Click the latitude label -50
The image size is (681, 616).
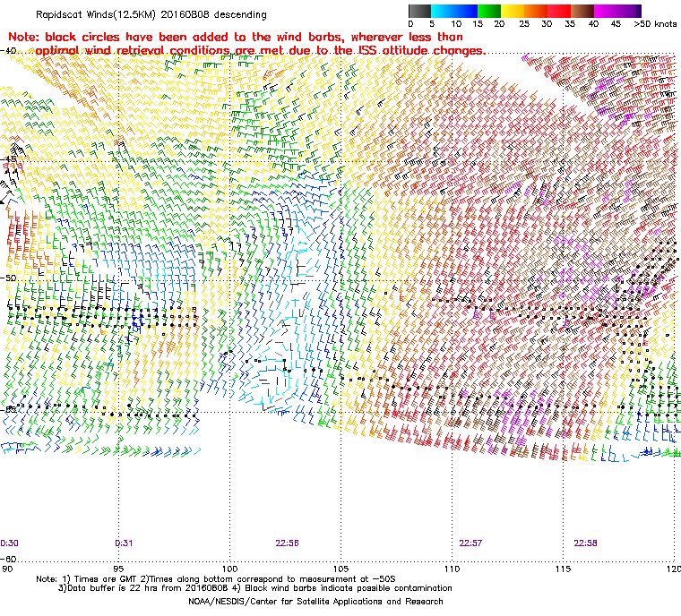8,278
